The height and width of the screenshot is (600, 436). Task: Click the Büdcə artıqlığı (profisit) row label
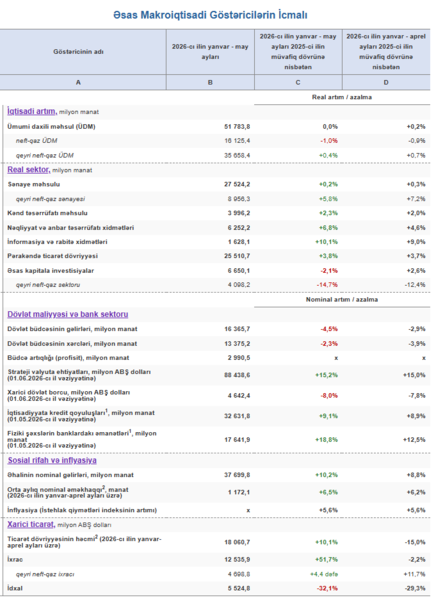click(x=68, y=358)
